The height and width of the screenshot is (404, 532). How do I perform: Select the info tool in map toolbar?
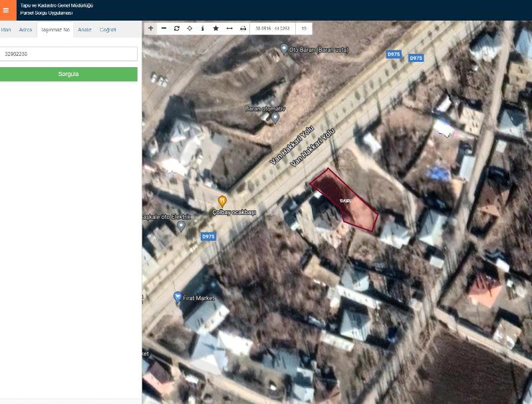tap(203, 29)
